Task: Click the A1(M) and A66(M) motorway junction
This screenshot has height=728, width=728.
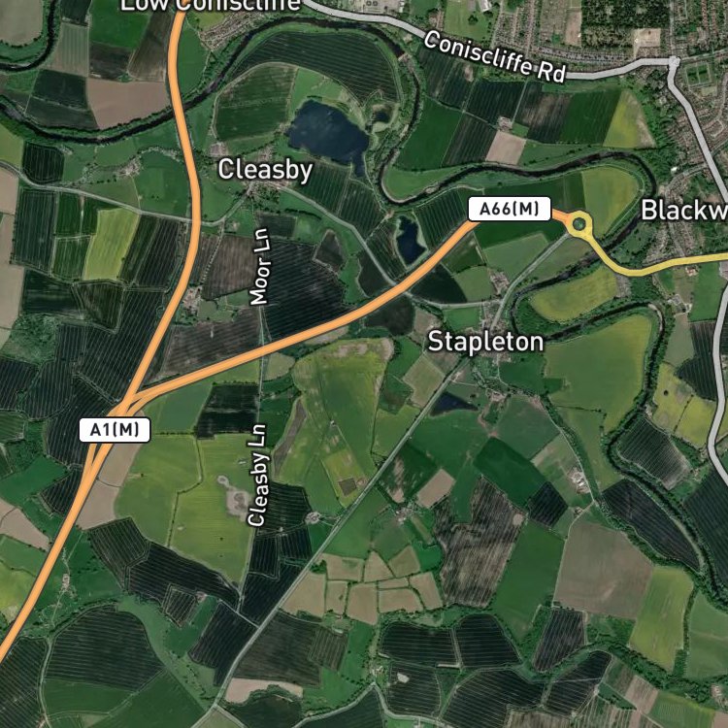Action: [128, 405]
